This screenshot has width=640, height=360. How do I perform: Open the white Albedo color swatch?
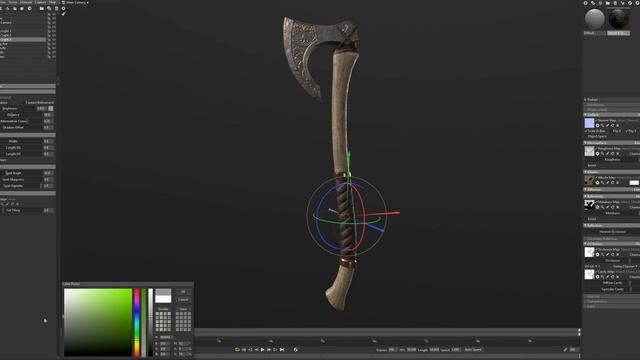point(634,183)
